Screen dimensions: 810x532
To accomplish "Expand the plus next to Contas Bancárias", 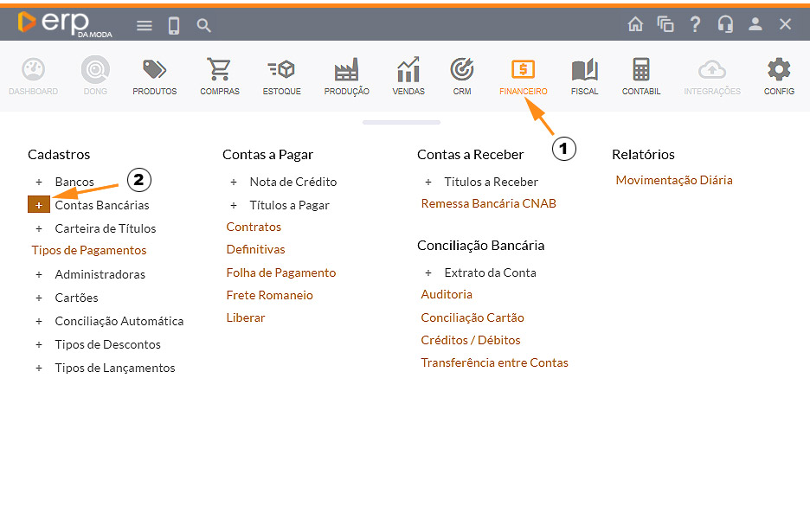I will tap(39, 205).
